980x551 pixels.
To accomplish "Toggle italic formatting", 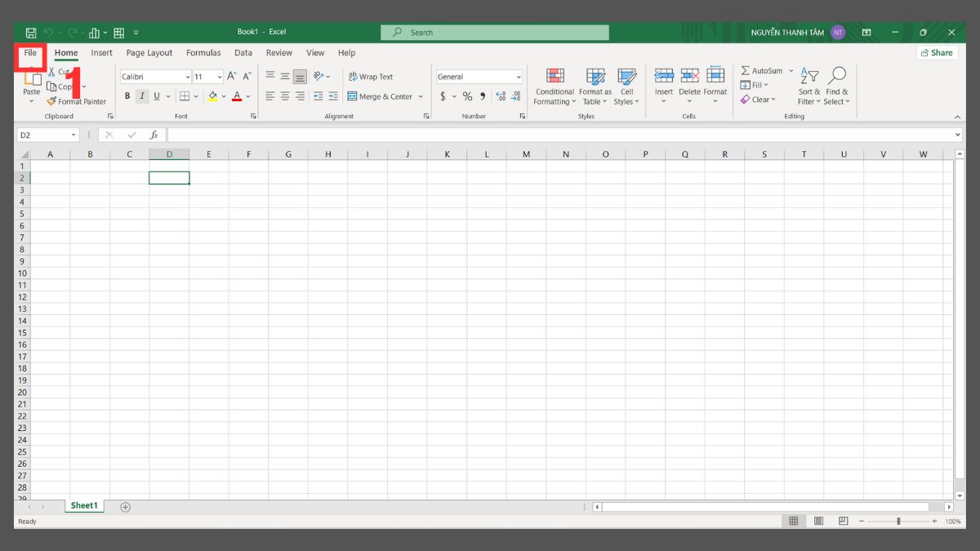I will pos(140,96).
